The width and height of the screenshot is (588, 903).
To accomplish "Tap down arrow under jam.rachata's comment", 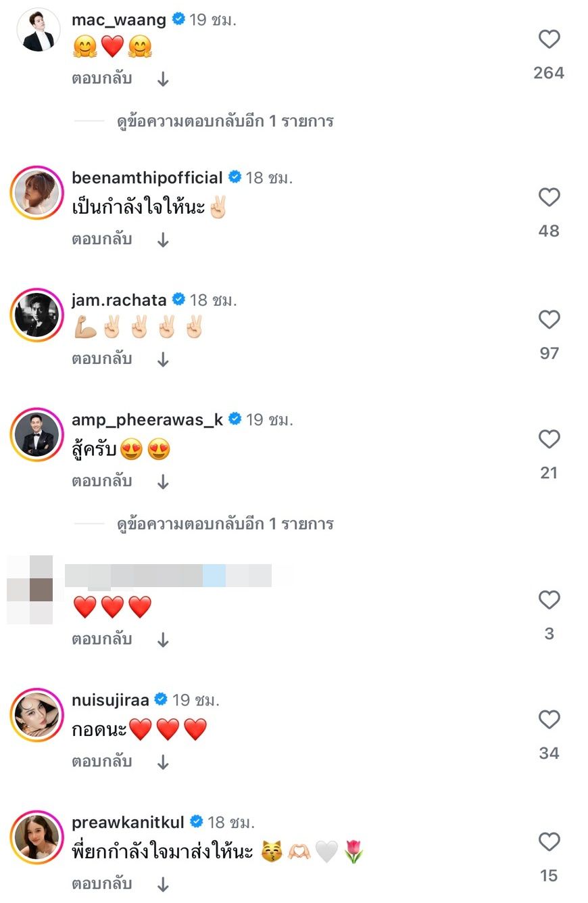I will click(x=162, y=361).
